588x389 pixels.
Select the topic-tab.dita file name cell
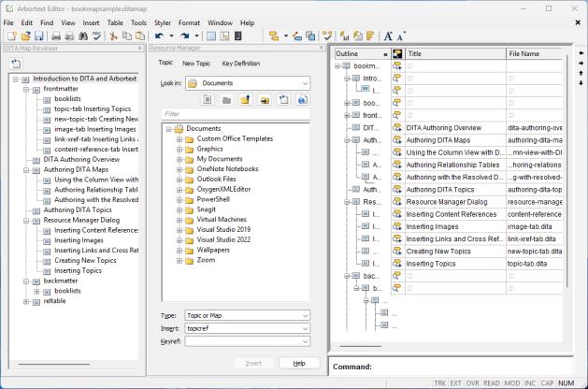(535, 264)
